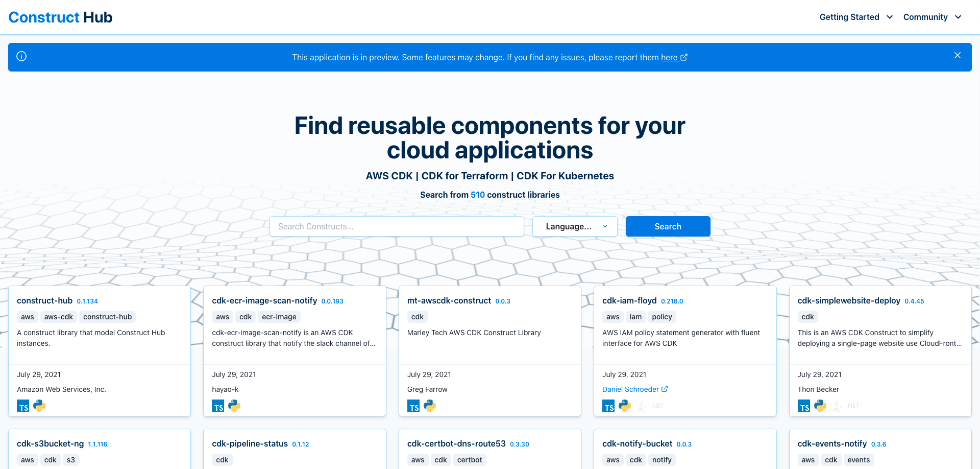
Task: Click version 0.218.0 on cdk-iam-floyd card
Action: tap(672, 301)
